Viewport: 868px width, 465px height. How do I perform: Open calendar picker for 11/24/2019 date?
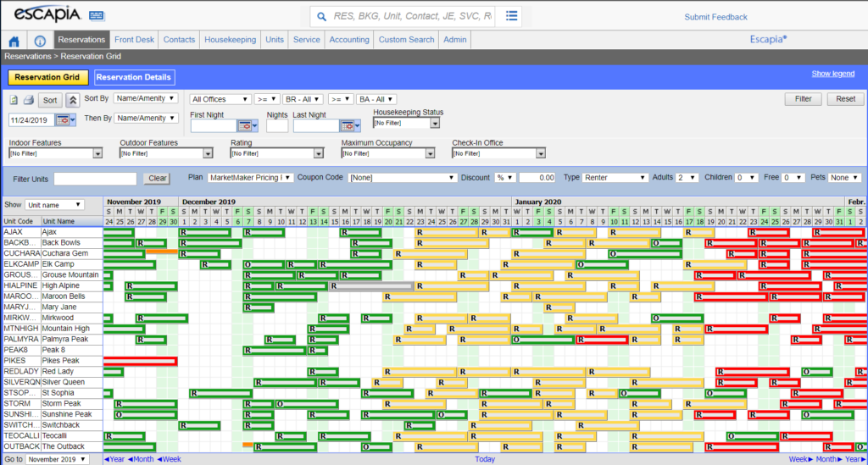(62, 120)
